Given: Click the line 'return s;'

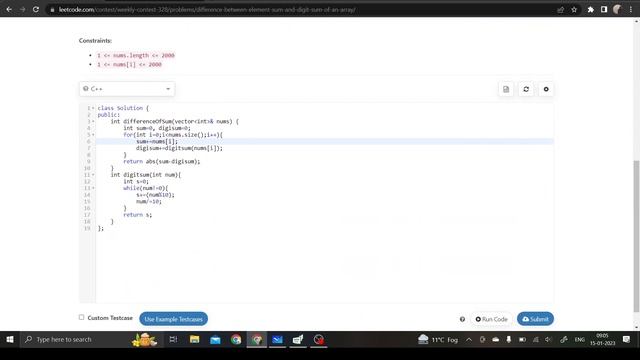Looking at the screenshot, I should pyautogui.click(x=138, y=215).
